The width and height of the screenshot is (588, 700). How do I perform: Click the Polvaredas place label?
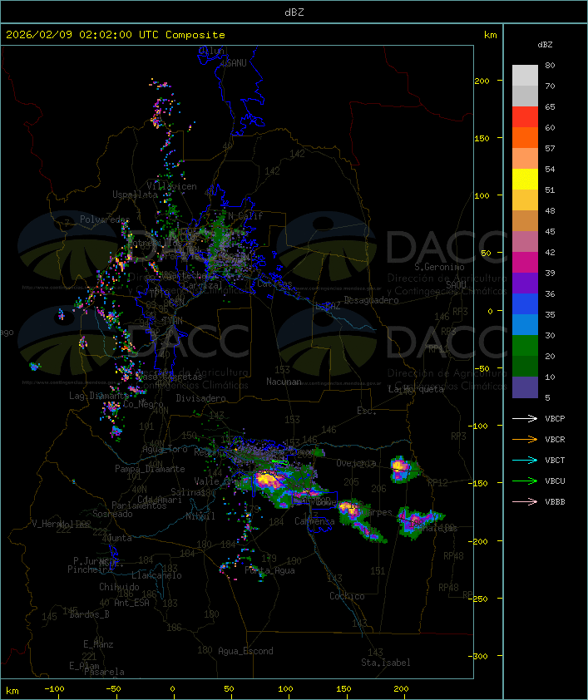pyautogui.click(x=105, y=219)
